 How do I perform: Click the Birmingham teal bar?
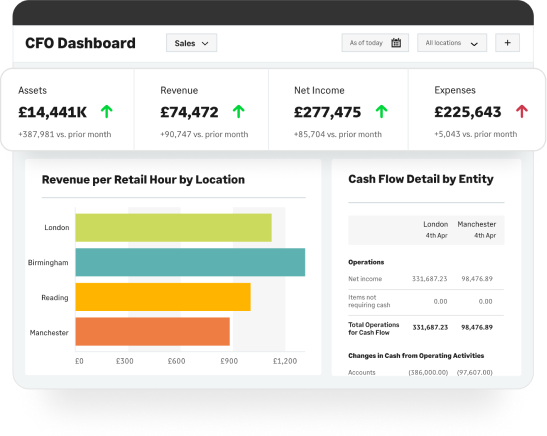click(190, 262)
